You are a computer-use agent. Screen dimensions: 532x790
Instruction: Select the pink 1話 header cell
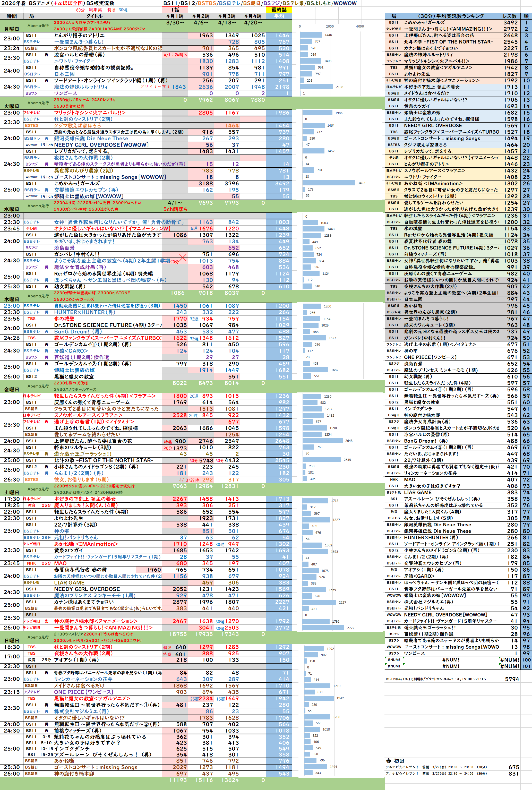coord(175,10)
